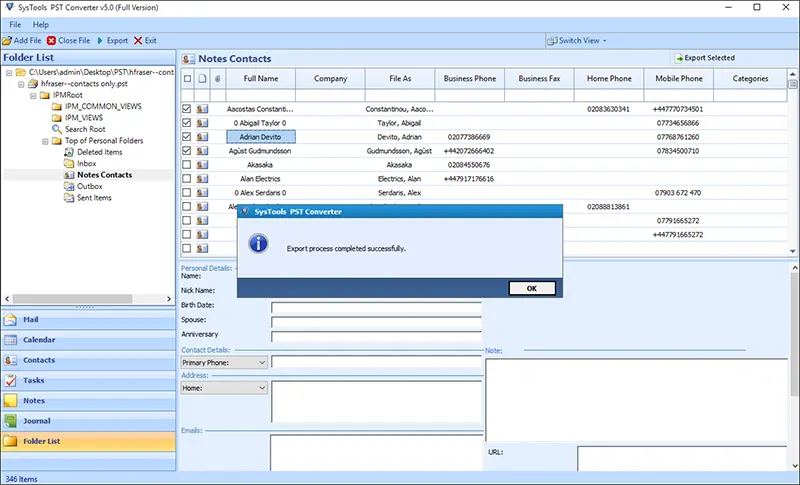Click the Export Selected button
The image size is (800, 485).
point(705,58)
